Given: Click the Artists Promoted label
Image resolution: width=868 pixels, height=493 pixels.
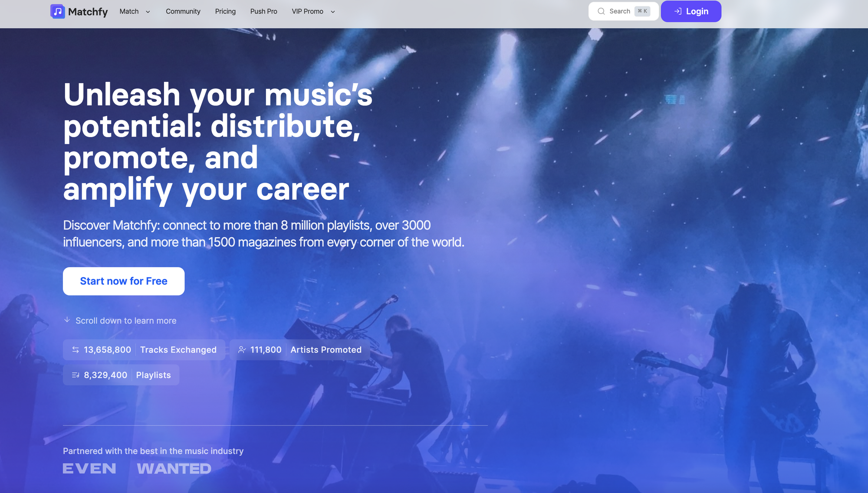Looking at the screenshot, I should coord(326,349).
